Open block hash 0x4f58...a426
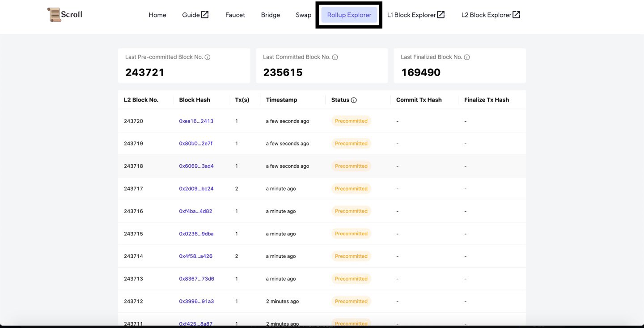This screenshot has width=644, height=328. click(x=196, y=256)
